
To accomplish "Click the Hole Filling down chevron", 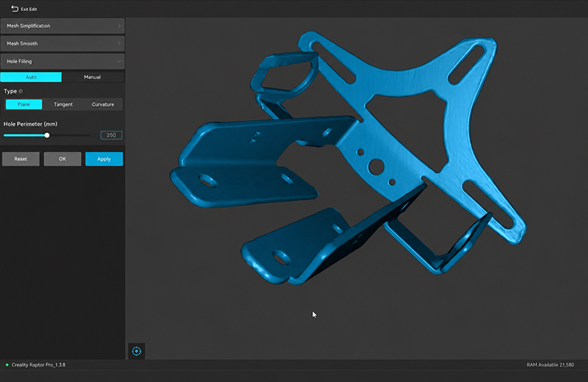I will pos(119,61).
